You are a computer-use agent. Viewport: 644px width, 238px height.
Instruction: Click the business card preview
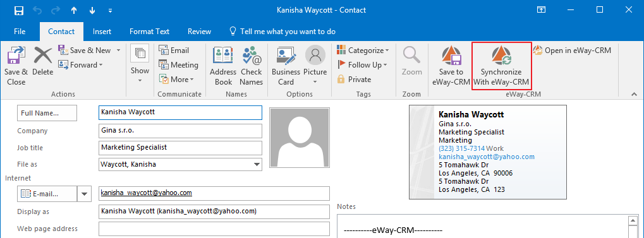pyautogui.click(x=488, y=152)
